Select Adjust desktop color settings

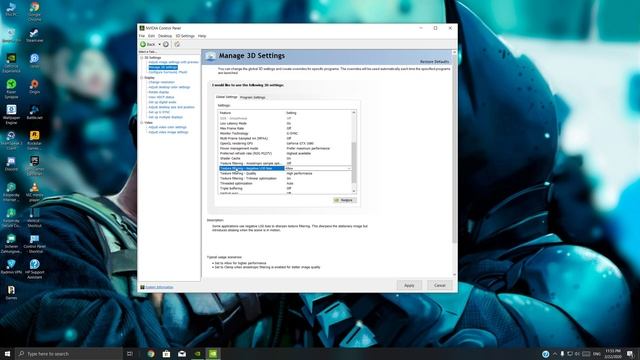pos(169,87)
